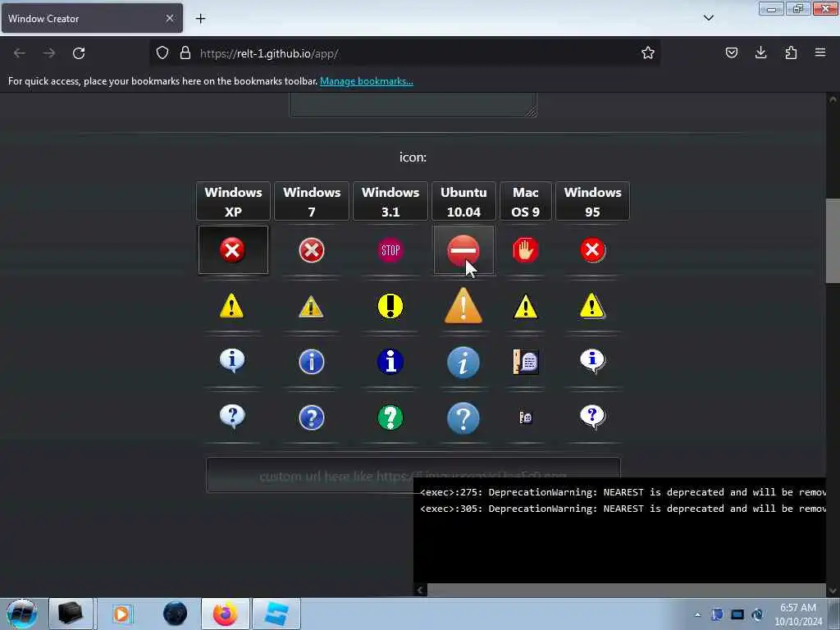This screenshot has width=840, height=630.
Task: Click the Ubuntu 10.04 column header
Action: (x=463, y=202)
